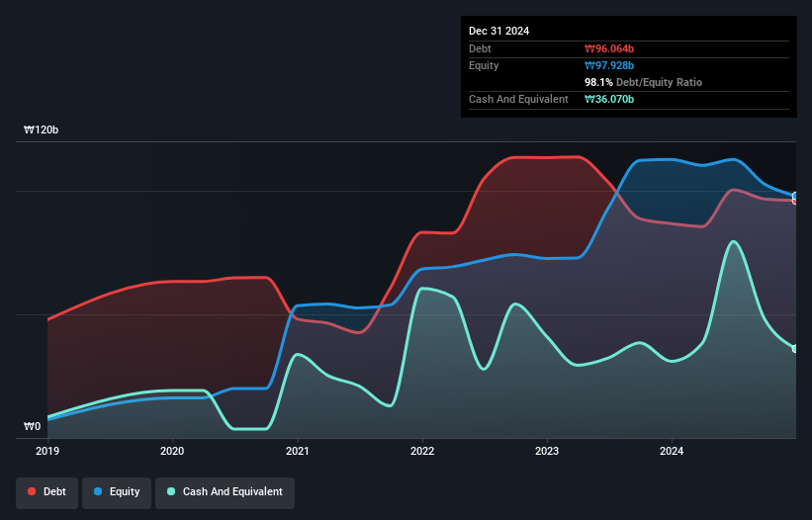Toggle the Debt series legend button
Viewport: 812px width, 520px height.
pyautogui.click(x=47, y=492)
